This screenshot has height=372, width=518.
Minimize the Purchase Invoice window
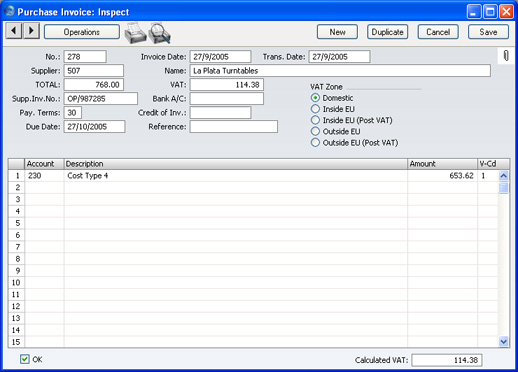pos(474,12)
